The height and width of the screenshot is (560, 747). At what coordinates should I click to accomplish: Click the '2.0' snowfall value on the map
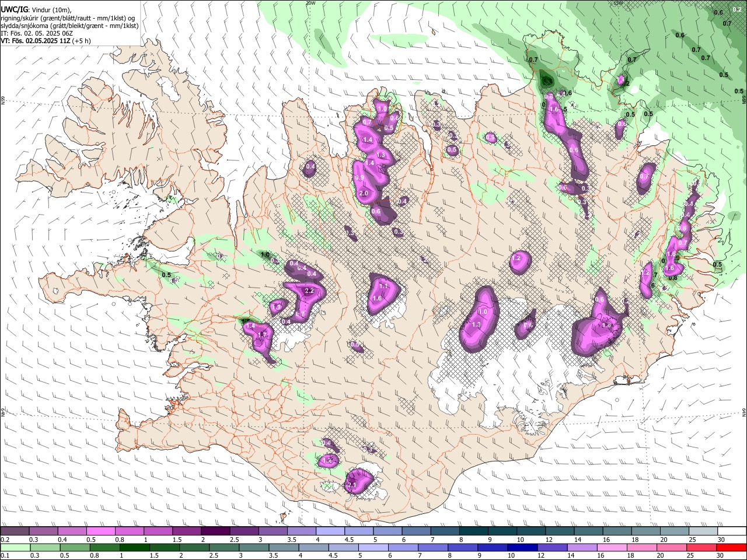(x=364, y=193)
